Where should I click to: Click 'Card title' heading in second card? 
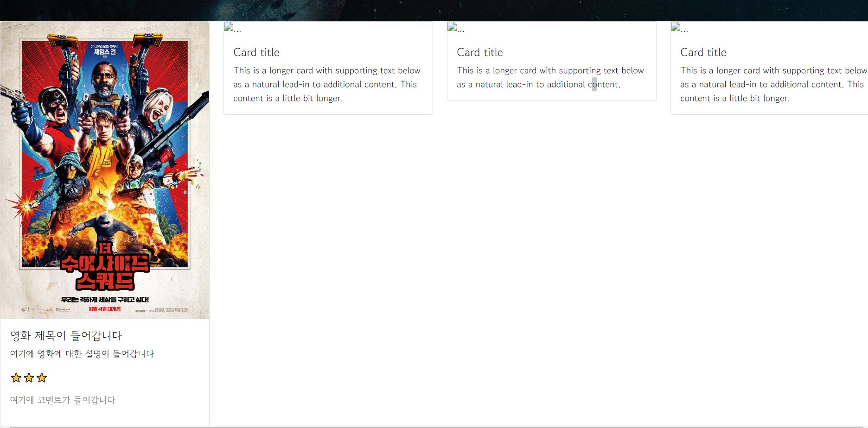(256, 52)
